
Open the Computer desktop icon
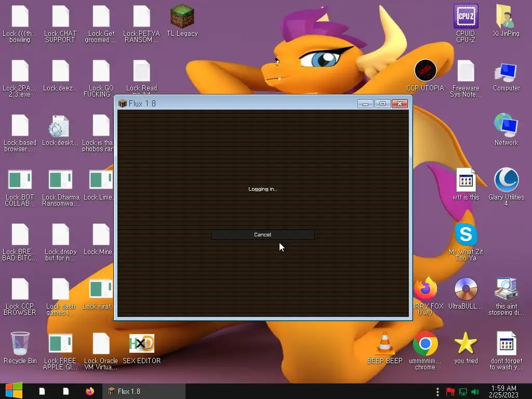click(x=506, y=76)
